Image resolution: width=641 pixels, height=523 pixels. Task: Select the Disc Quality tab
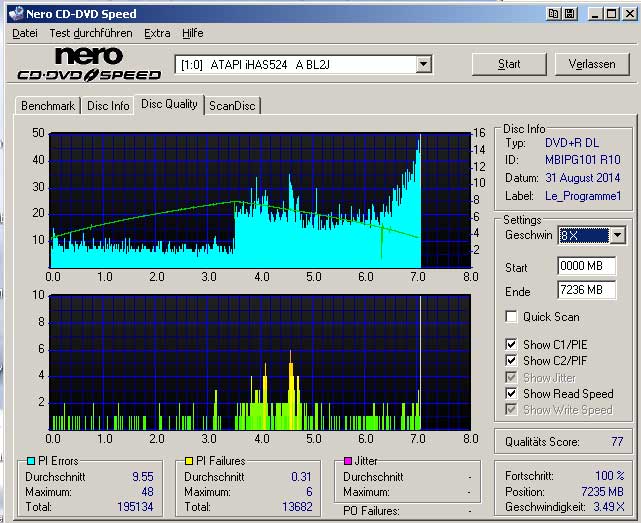pos(169,104)
